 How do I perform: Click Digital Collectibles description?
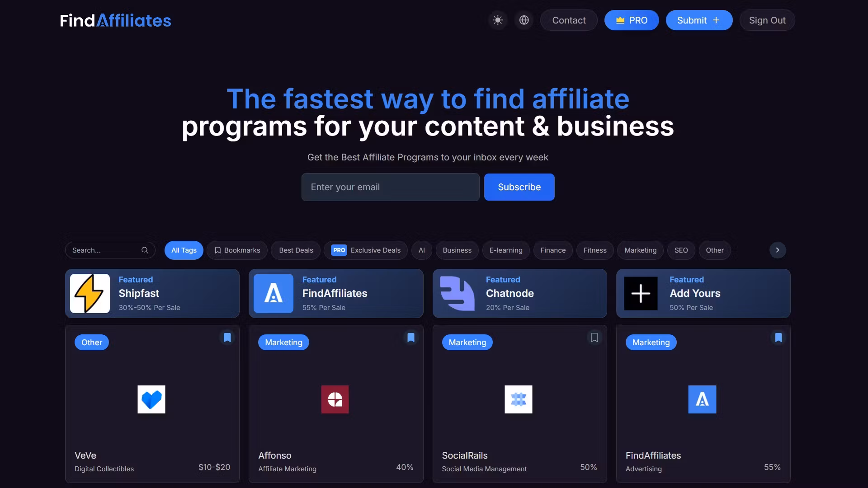pos(104,469)
